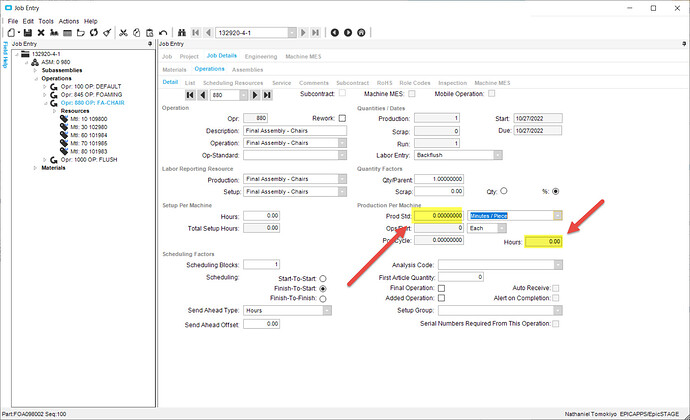The height and width of the screenshot is (420, 690).
Task: Select Opr: 1000 OP: FLUSH in tree
Action: pos(89,159)
